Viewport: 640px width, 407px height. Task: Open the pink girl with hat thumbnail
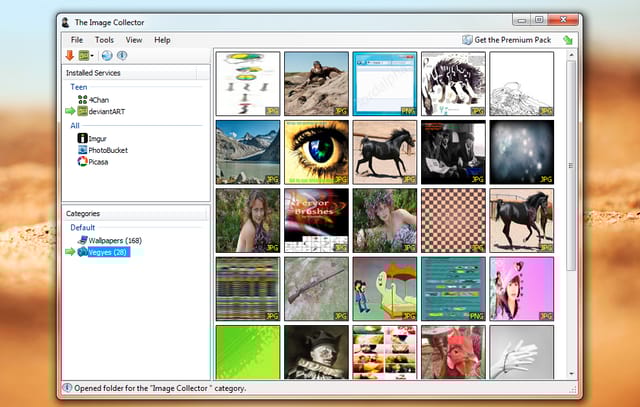pyautogui.click(x=522, y=289)
